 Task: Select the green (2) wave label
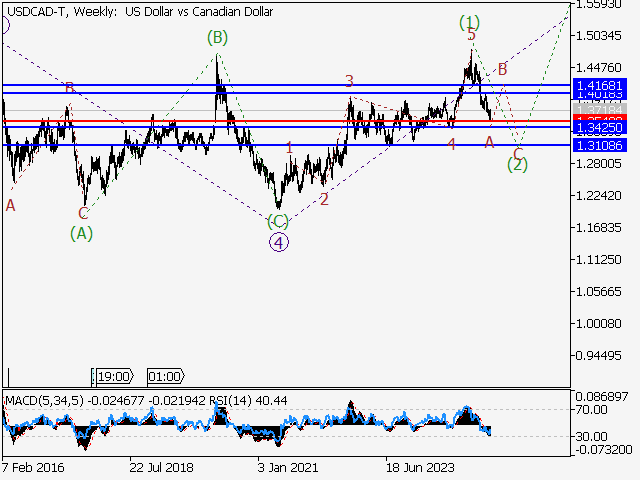tap(517, 165)
